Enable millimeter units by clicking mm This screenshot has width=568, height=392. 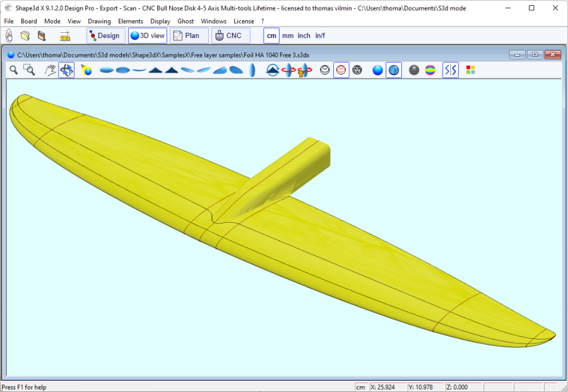pos(287,35)
